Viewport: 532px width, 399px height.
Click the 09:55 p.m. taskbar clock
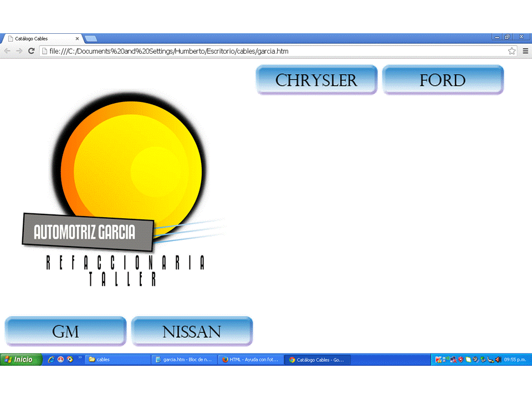click(515, 359)
